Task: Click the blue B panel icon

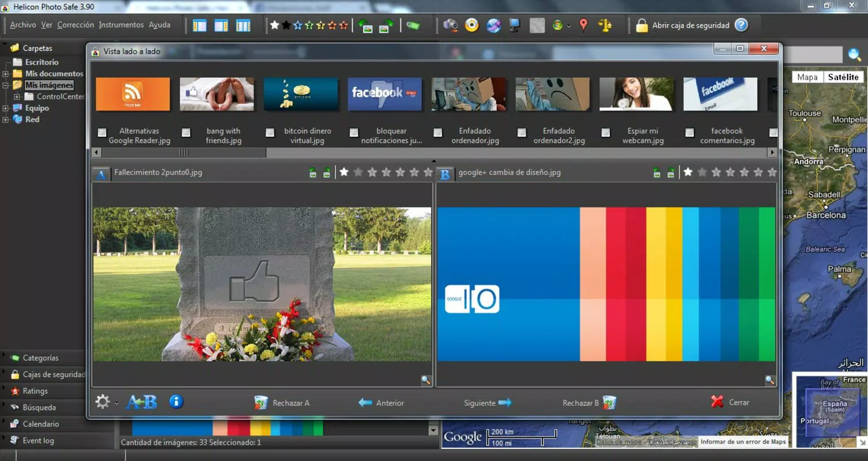Action: click(x=445, y=173)
